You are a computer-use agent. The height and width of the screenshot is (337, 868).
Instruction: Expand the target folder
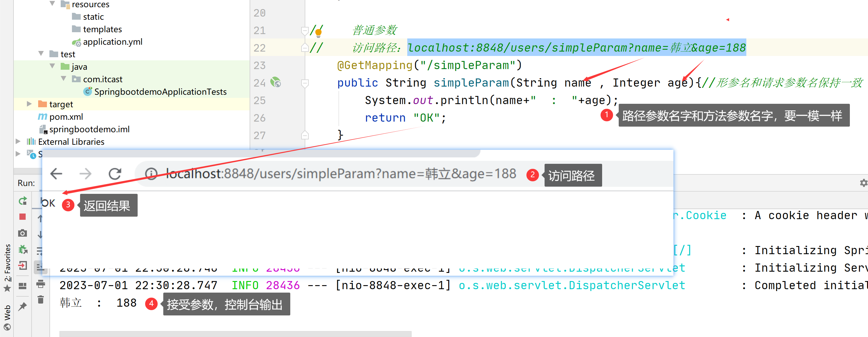pyautogui.click(x=29, y=104)
